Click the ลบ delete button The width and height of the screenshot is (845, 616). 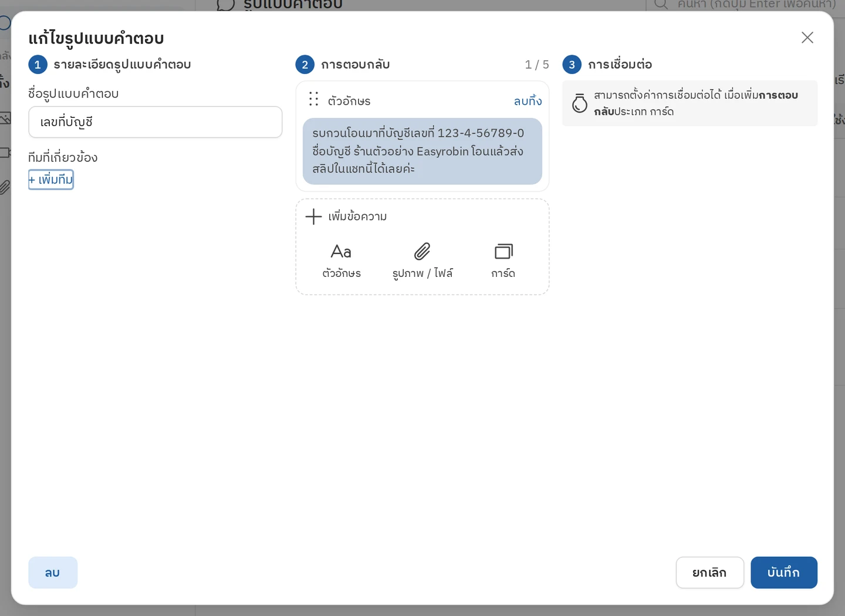53,573
